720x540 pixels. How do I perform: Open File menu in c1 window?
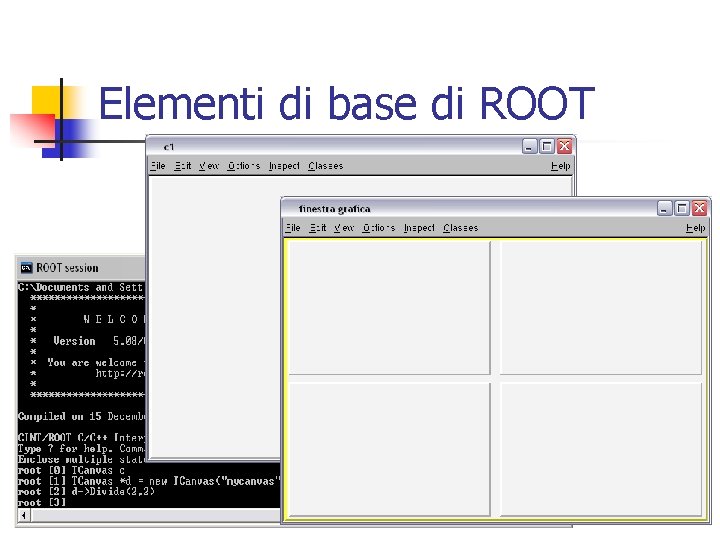pos(158,166)
